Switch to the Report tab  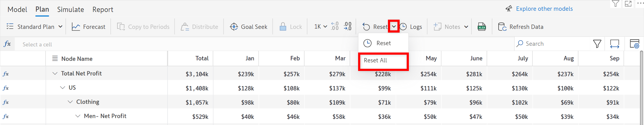pos(103,10)
